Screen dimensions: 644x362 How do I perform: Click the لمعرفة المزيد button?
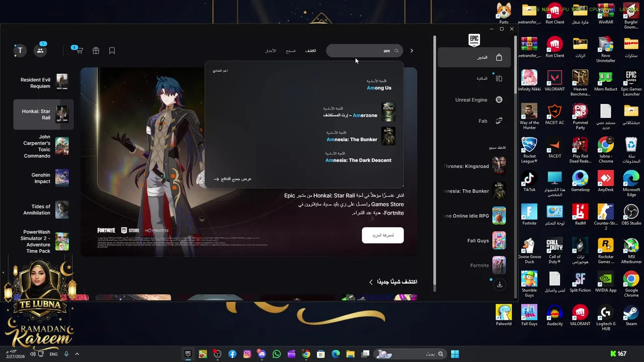(382, 235)
